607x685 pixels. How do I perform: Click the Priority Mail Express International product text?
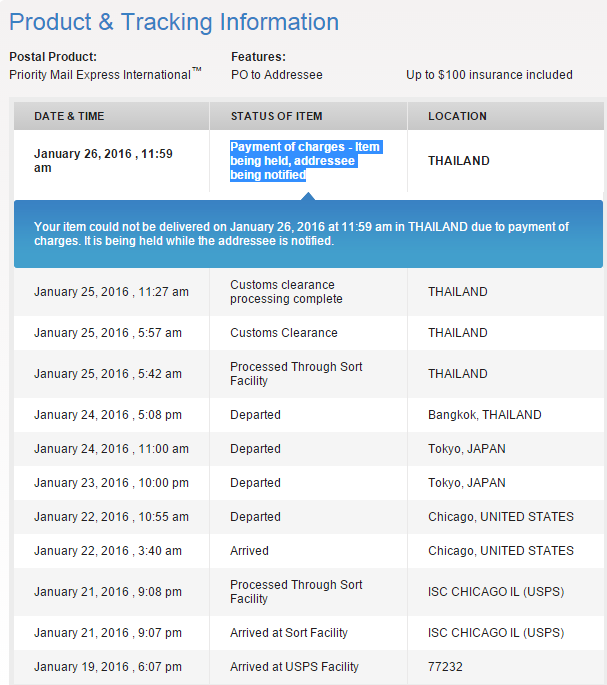pyautogui.click(x=105, y=75)
